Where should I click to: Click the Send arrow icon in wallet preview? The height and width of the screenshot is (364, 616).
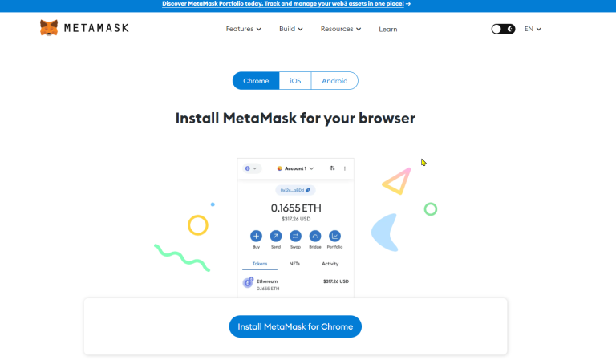[276, 236]
